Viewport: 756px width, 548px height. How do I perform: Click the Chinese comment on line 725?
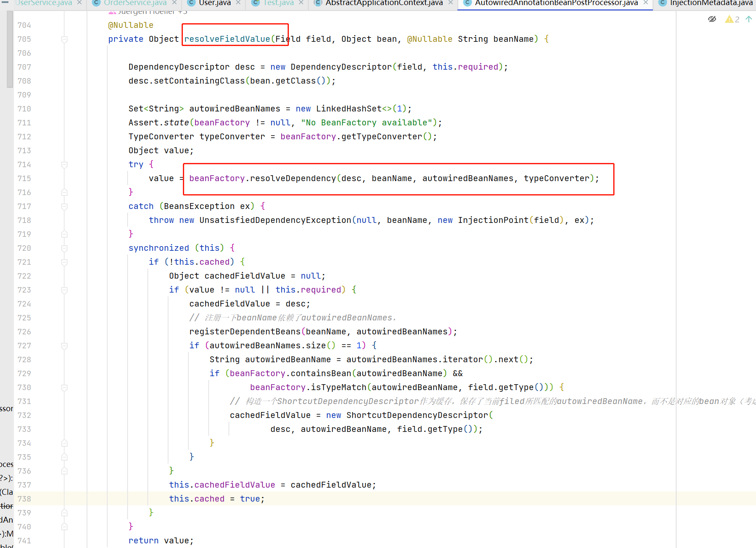[x=293, y=318]
